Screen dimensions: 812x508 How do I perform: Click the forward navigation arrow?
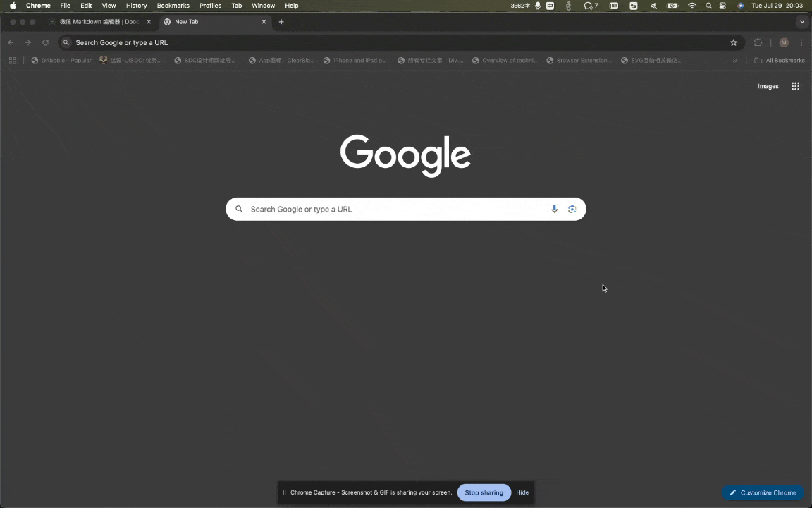(28, 42)
